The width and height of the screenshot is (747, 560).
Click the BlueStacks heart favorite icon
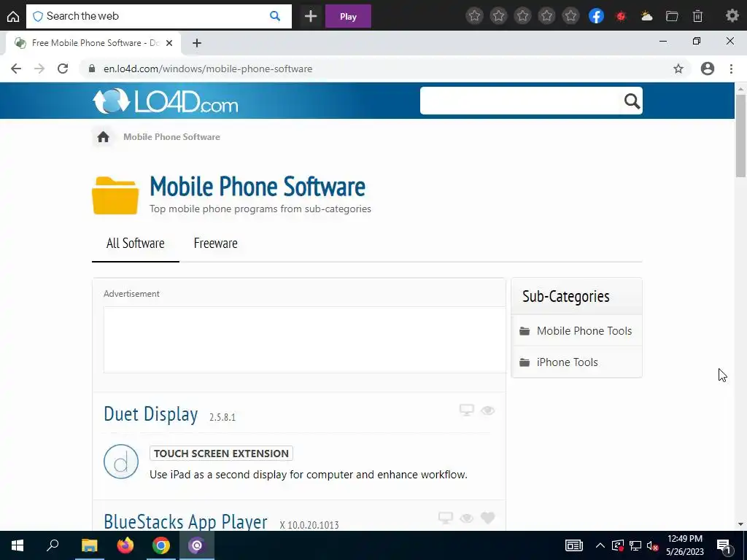pyautogui.click(x=487, y=518)
